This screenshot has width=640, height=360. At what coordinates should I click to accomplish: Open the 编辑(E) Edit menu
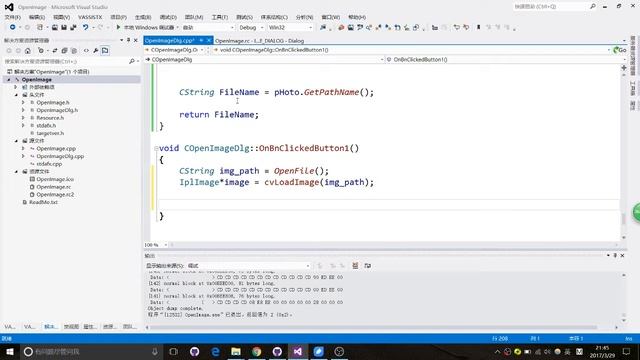pos(37,17)
